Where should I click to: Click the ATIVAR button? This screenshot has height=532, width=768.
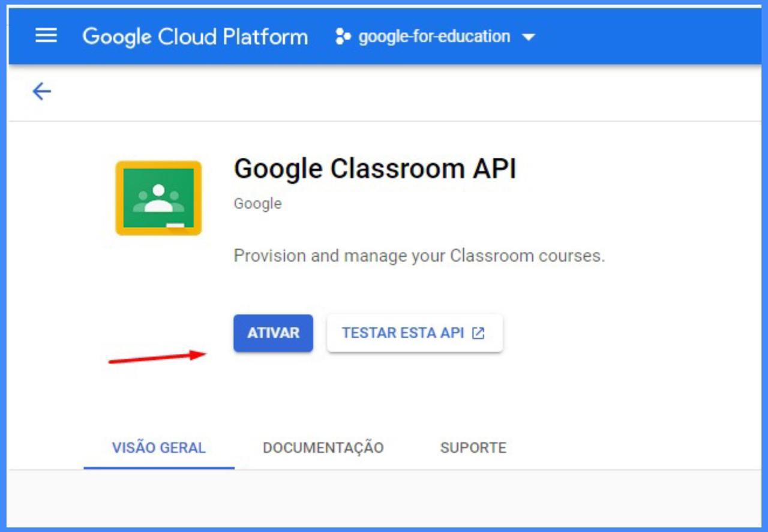point(273,333)
